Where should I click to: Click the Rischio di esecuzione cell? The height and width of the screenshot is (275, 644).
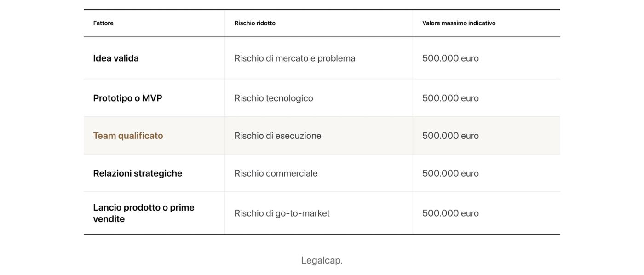click(x=278, y=136)
